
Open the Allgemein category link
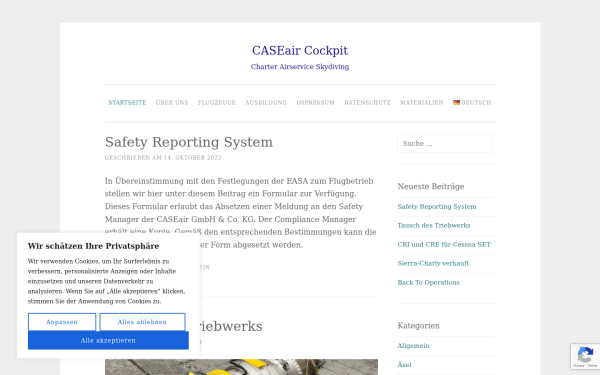click(x=413, y=346)
